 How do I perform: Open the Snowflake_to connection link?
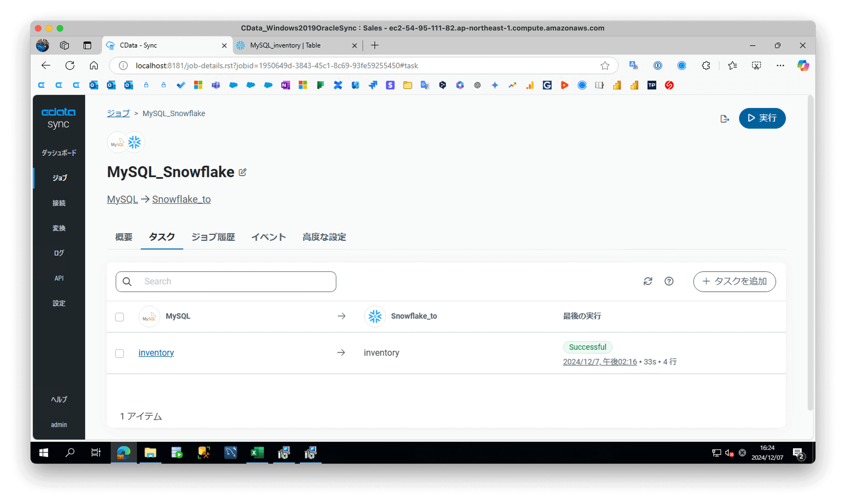tap(181, 199)
